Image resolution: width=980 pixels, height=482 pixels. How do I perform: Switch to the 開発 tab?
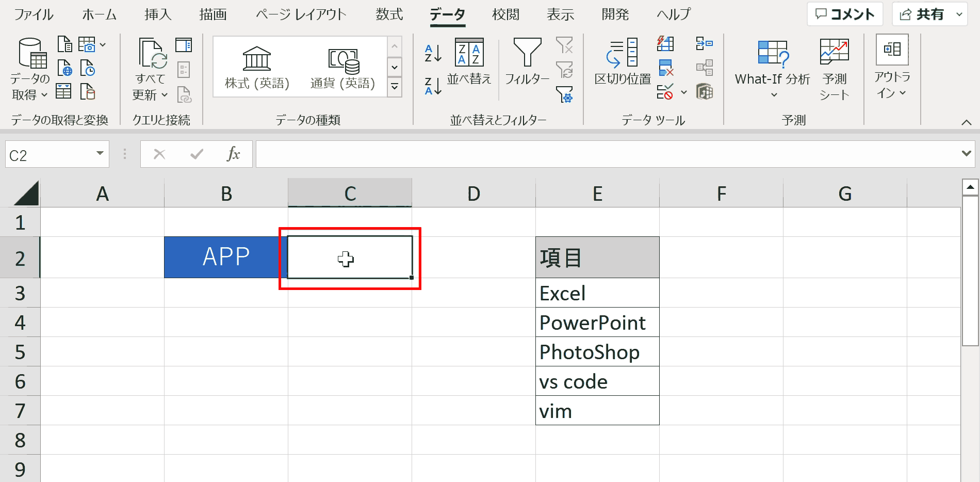(x=615, y=14)
